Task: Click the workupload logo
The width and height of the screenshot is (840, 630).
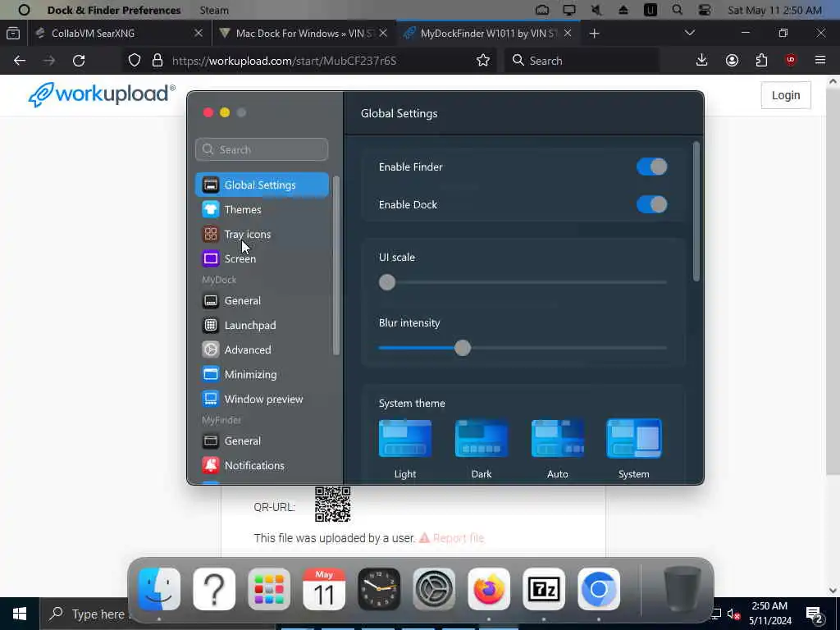Action: [101, 95]
